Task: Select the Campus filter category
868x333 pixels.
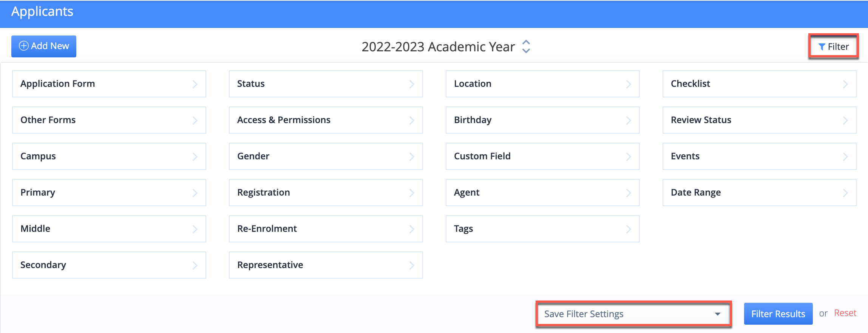Action: pyautogui.click(x=109, y=156)
